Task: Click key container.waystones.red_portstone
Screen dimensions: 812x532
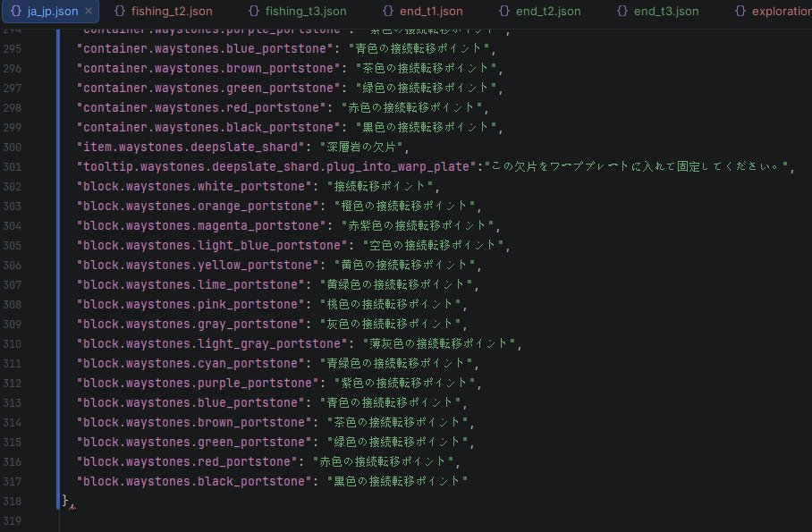Action: coord(201,108)
